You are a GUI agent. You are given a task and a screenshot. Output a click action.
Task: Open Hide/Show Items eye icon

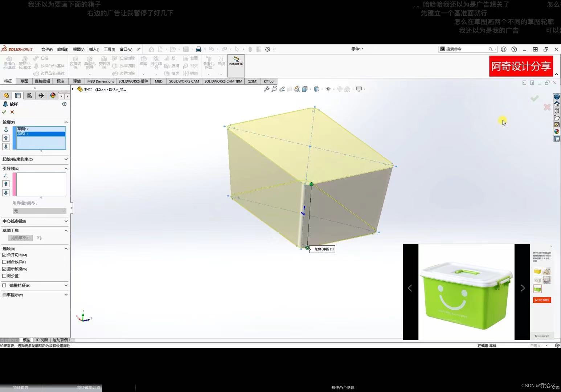[x=328, y=89]
